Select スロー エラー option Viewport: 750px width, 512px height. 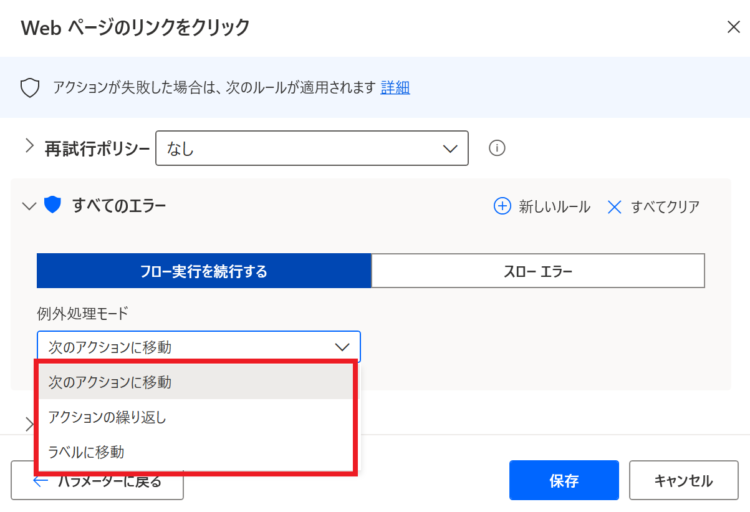point(538,271)
